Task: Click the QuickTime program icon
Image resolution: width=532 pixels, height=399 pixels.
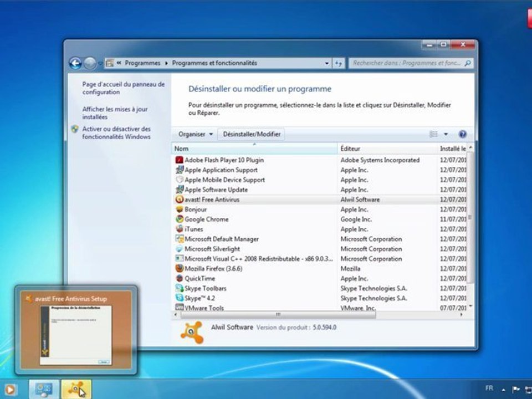Action: point(179,278)
